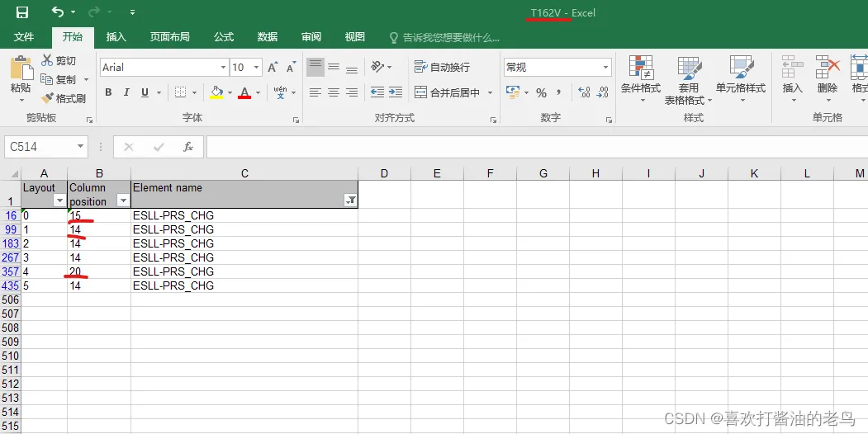Open 套用表格格式 table formats

pos(689,80)
